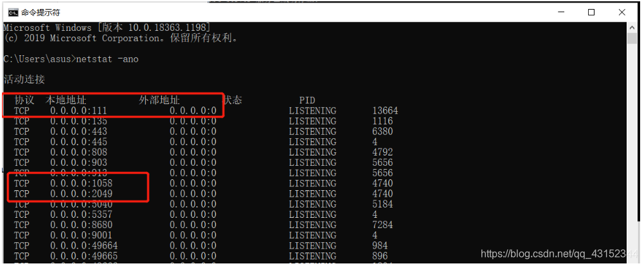Maximize the Command Prompt window
Image resolution: width=644 pixels, height=266 pixels.
tap(591, 12)
